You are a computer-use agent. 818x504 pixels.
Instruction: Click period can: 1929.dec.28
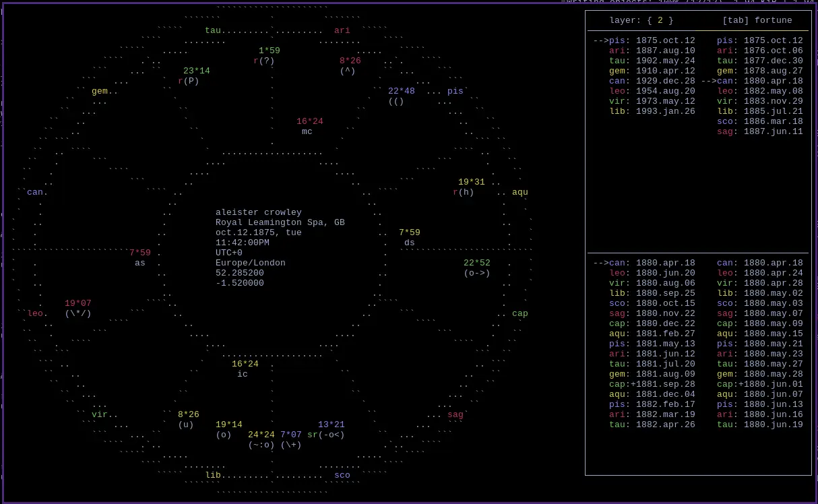click(652, 81)
